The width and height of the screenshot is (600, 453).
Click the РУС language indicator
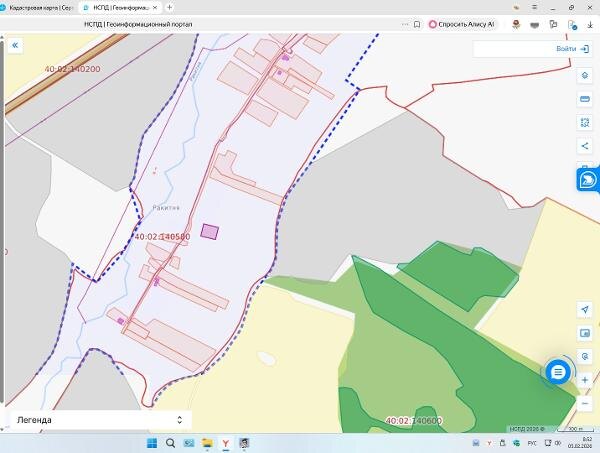point(532,443)
